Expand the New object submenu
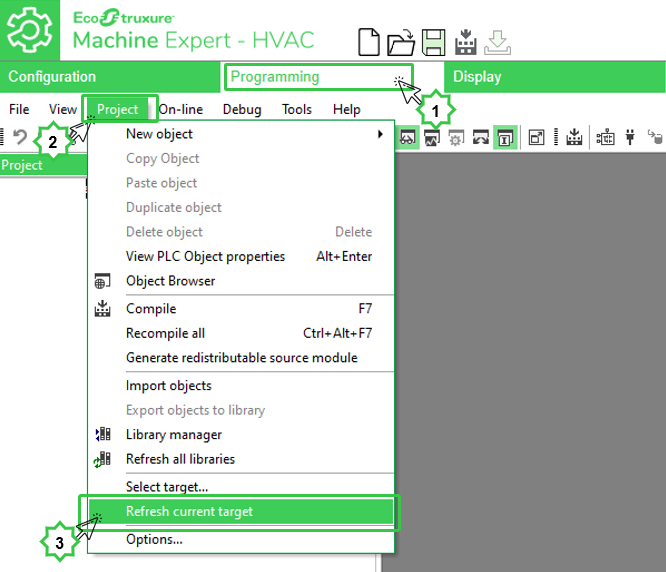The height and width of the screenshot is (572, 666). [x=241, y=134]
